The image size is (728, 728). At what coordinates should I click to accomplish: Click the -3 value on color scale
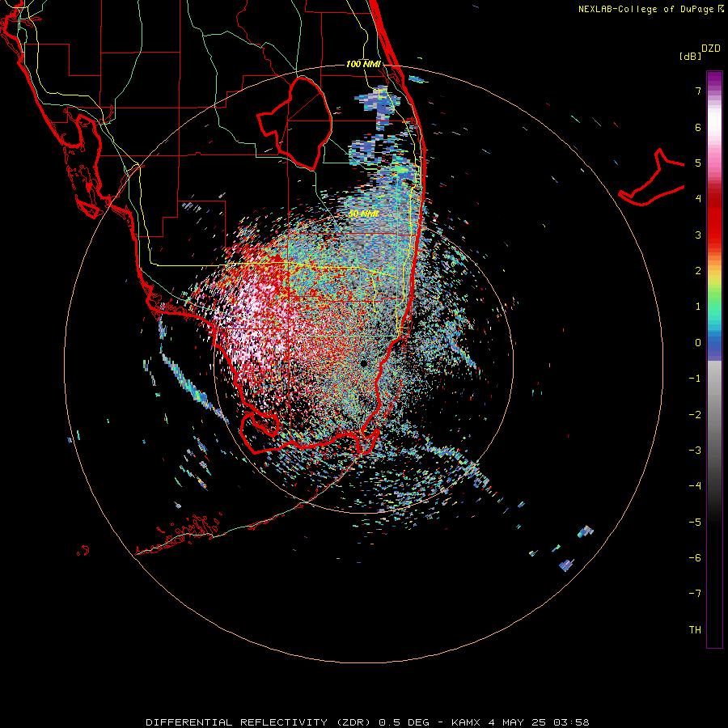click(x=695, y=451)
